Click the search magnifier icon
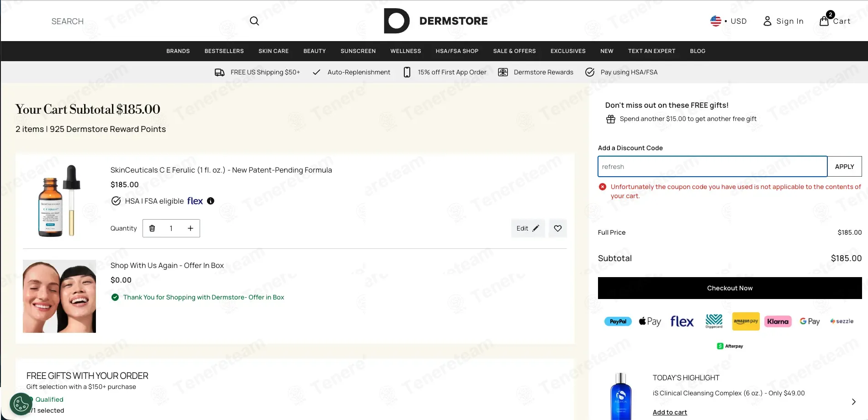 tap(254, 21)
